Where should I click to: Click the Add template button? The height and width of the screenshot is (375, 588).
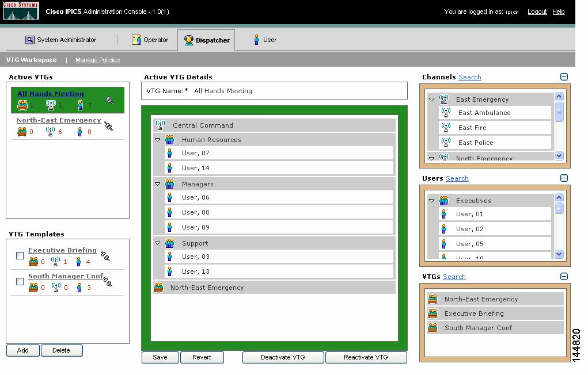pos(23,350)
